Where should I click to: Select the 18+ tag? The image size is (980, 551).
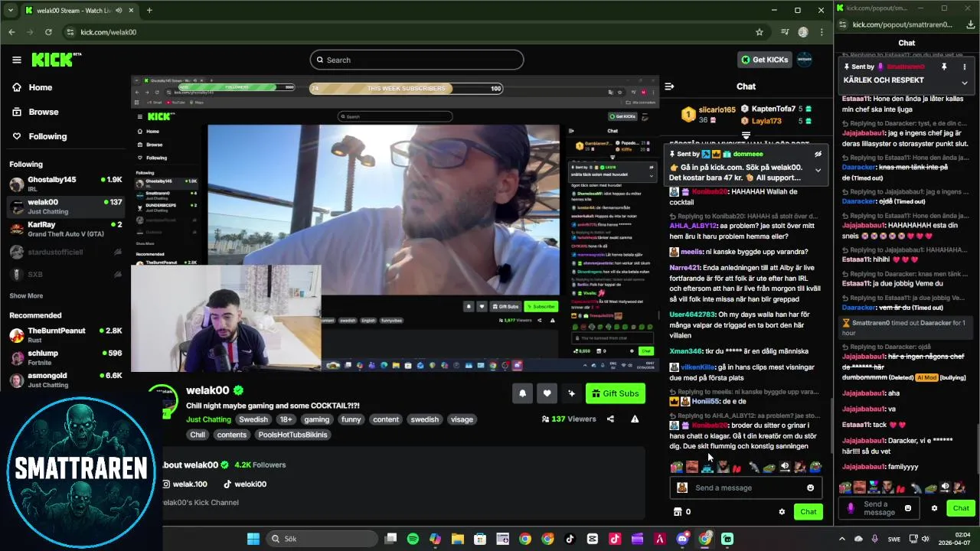[286, 419]
